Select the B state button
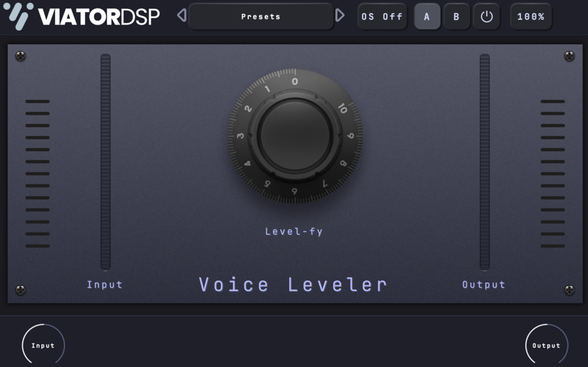 coord(456,16)
